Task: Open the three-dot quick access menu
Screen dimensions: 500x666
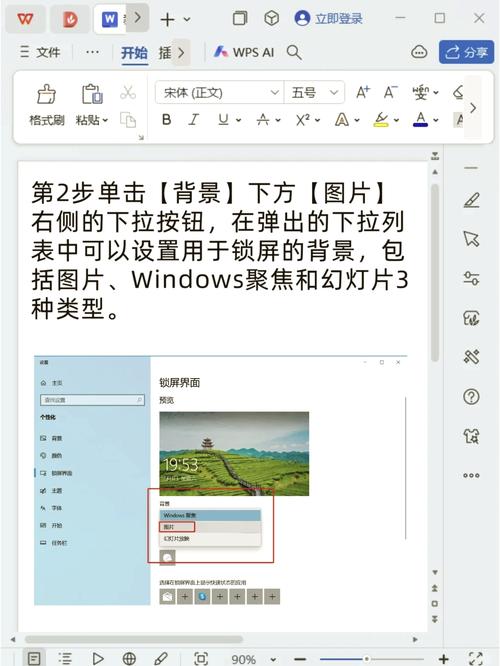Action: (x=92, y=52)
